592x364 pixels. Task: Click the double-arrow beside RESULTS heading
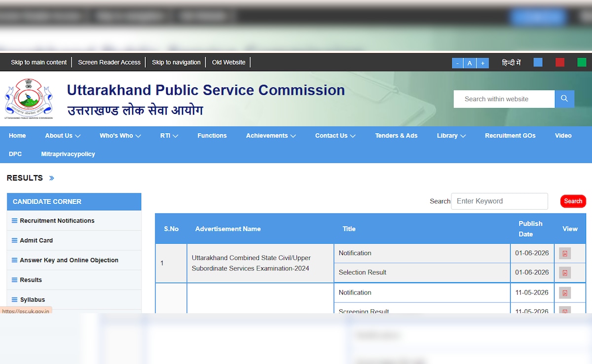(x=52, y=178)
